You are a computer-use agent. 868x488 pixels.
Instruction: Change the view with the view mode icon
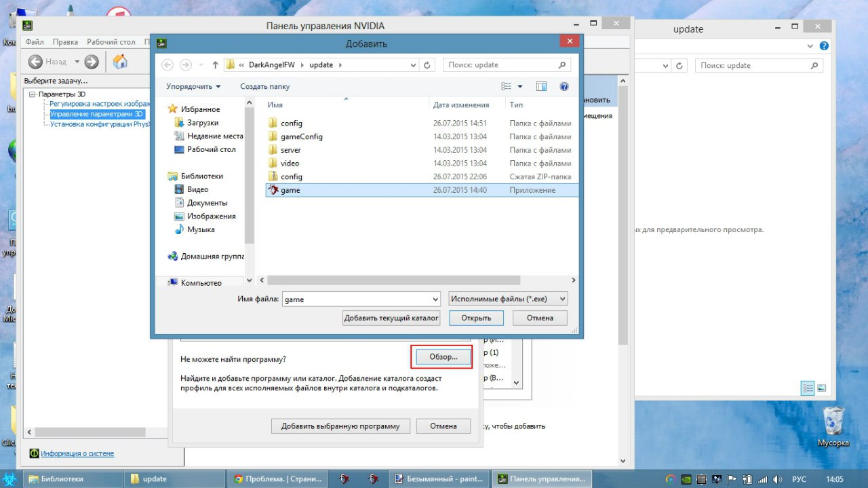tap(506, 86)
